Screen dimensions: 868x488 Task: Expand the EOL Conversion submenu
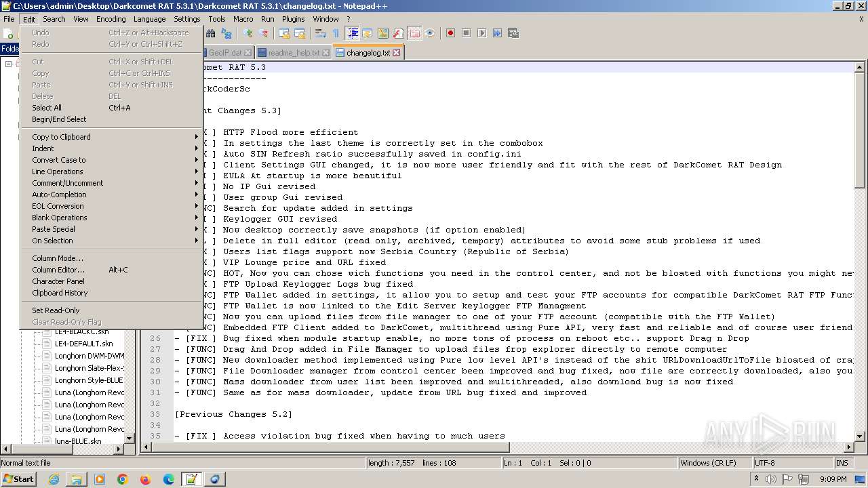point(112,206)
